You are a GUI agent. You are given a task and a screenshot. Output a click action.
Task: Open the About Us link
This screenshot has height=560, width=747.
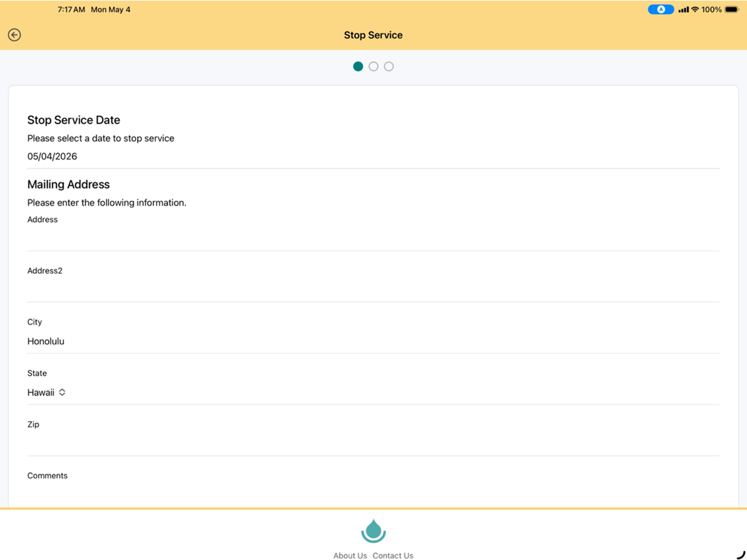(x=350, y=556)
